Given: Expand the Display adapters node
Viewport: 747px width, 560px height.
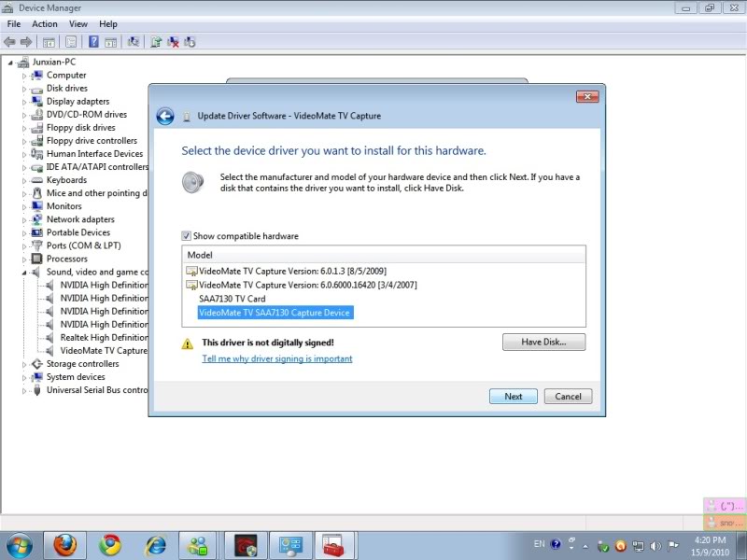Looking at the screenshot, I should (x=25, y=102).
